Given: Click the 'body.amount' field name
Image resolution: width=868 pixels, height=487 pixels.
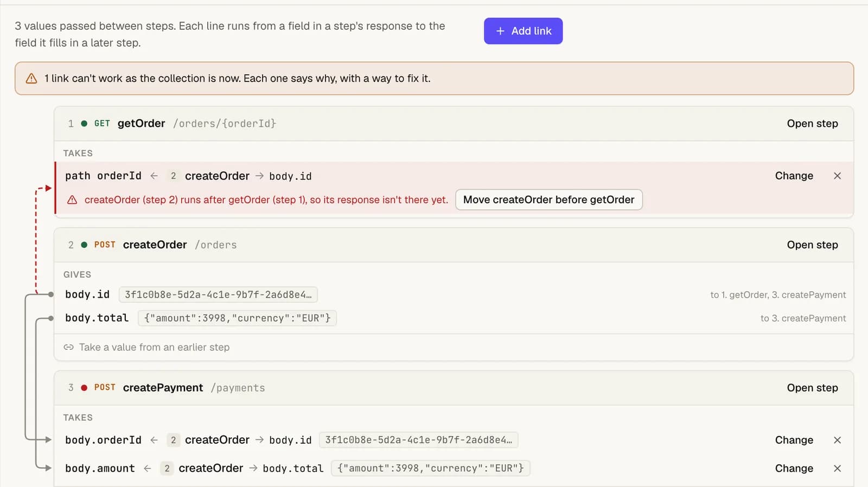Looking at the screenshot, I should (100, 468).
